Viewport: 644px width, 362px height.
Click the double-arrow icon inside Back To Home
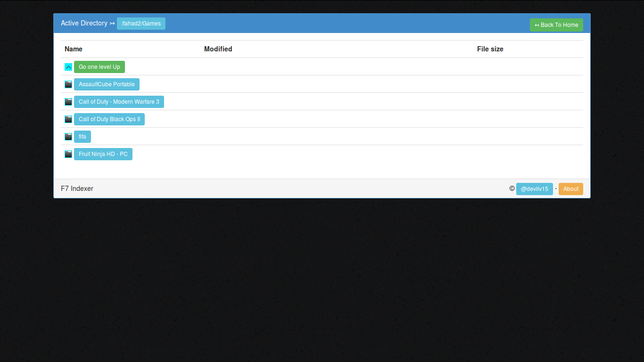click(x=537, y=25)
